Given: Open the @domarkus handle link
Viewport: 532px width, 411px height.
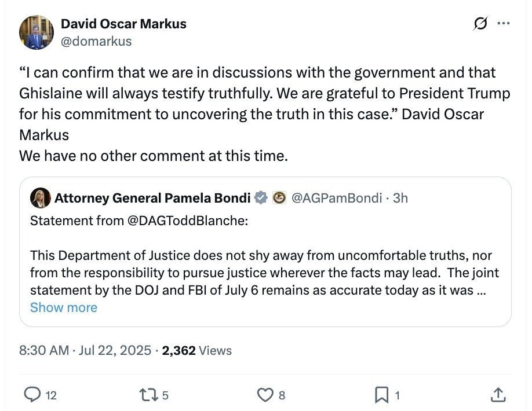Looking at the screenshot, I should [x=96, y=41].
